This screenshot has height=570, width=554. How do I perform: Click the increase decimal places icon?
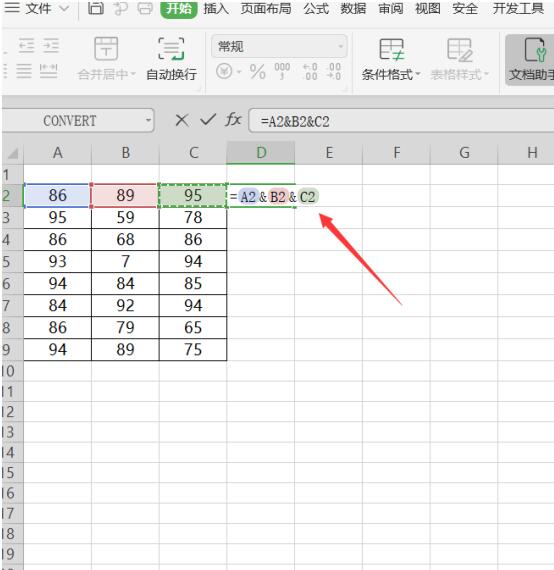tap(310, 71)
